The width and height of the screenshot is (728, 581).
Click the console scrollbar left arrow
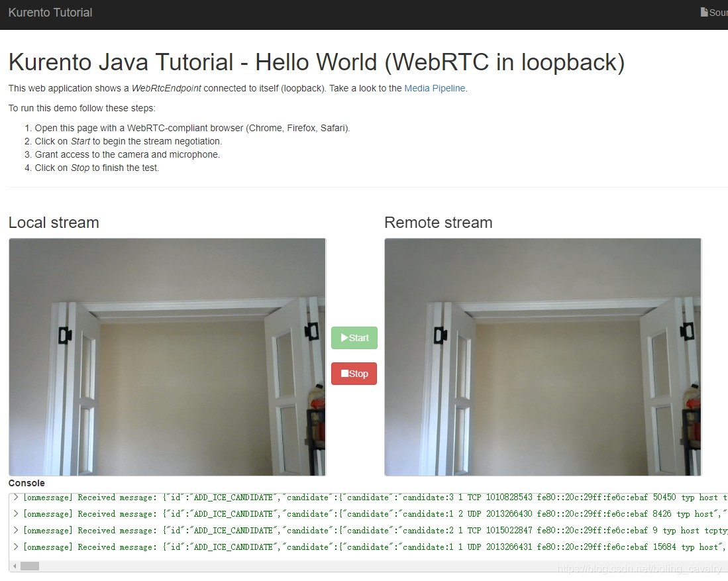[15, 566]
